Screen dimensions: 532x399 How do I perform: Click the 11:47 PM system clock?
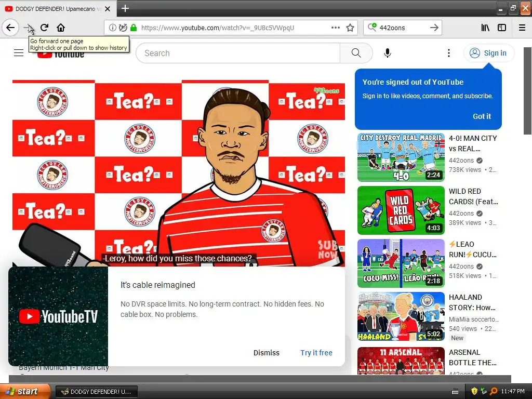[513, 391]
